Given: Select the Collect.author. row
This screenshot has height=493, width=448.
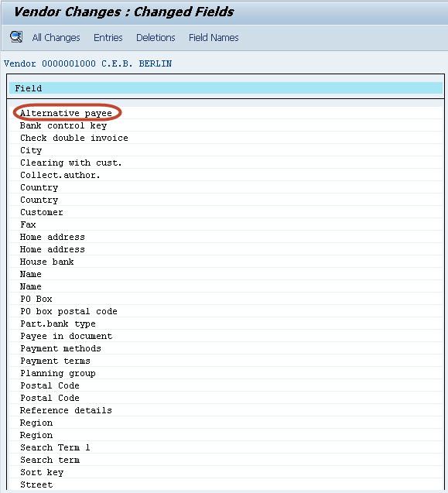Looking at the screenshot, I should click(x=226, y=175).
